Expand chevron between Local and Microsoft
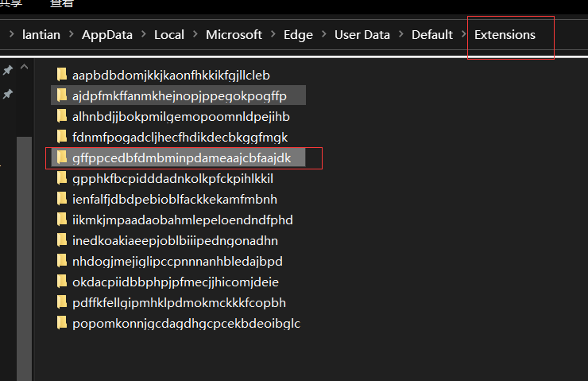 tap(195, 34)
